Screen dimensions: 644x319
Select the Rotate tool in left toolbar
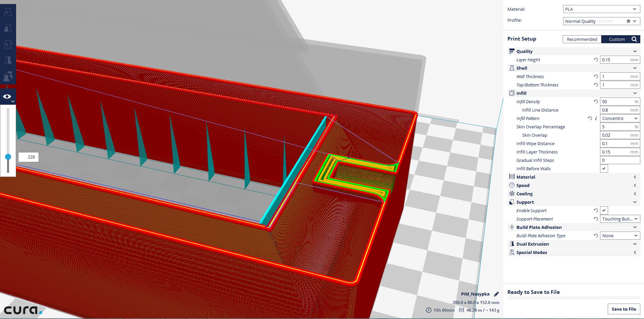[x=8, y=44]
